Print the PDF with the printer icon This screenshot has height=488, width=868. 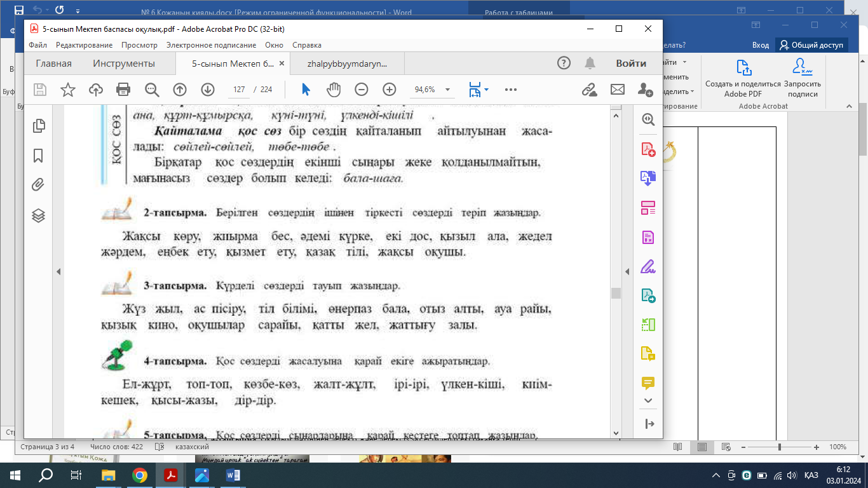(x=123, y=90)
